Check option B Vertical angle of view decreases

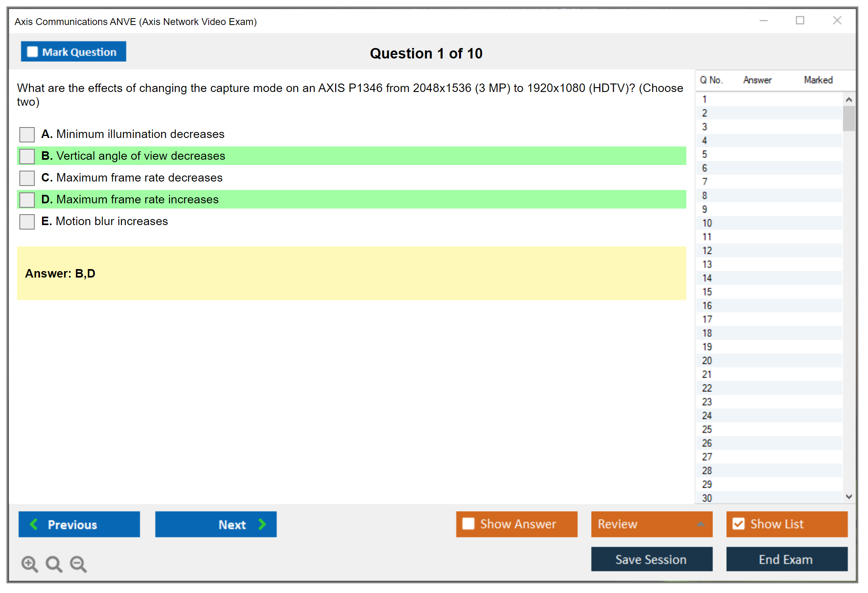coord(27,156)
